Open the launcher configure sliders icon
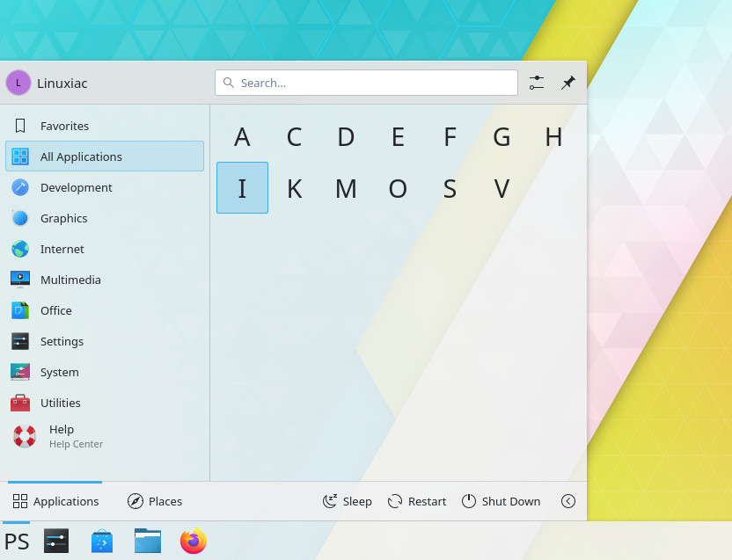The height and width of the screenshot is (560, 732). coord(537,83)
